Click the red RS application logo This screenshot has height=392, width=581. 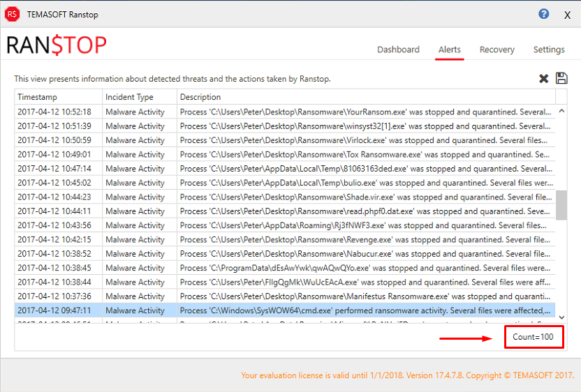click(x=13, y=14)
